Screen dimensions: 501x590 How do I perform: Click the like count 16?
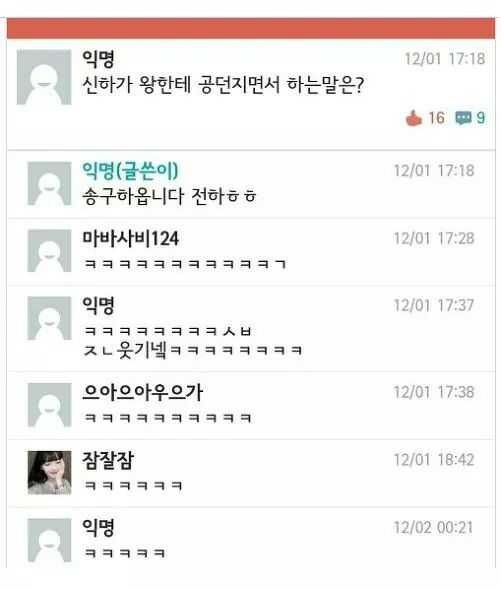[436, 118]
